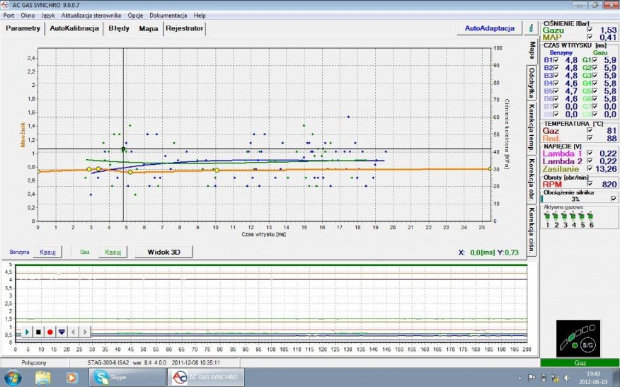
Task: Click the blue save-down arrow icon
Action: (x=62, y=332)
